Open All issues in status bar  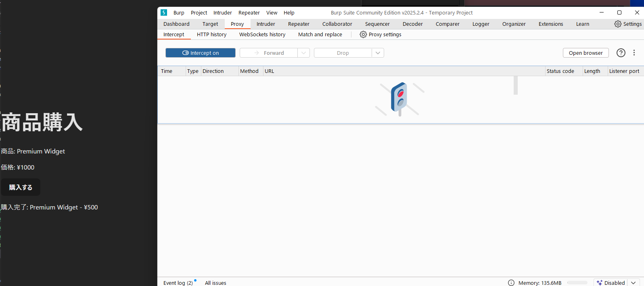click(215, 283)
